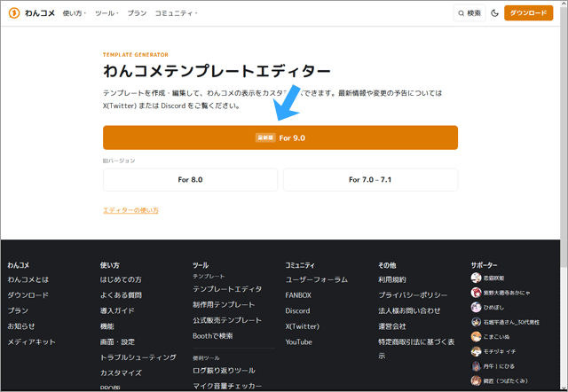Screen dimensions: 568x392
Task: Click the page's vertical scrollbar thumb
Action: 564,136
